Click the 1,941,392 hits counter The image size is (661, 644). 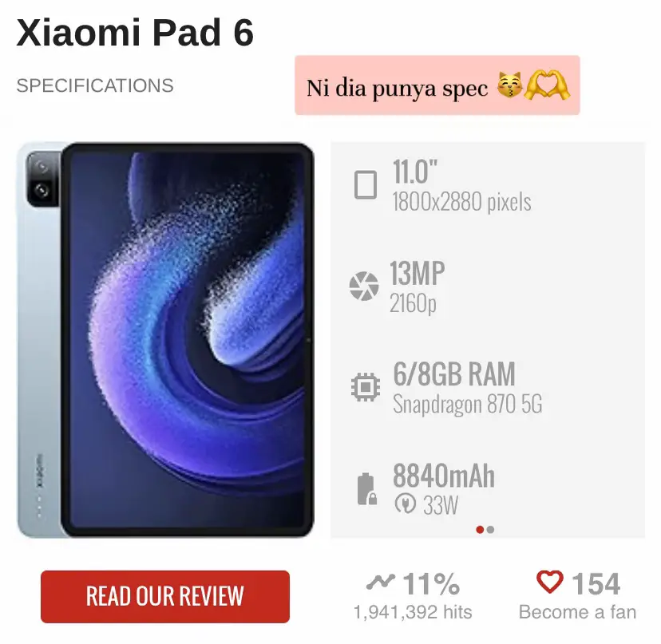pos(413,612)
